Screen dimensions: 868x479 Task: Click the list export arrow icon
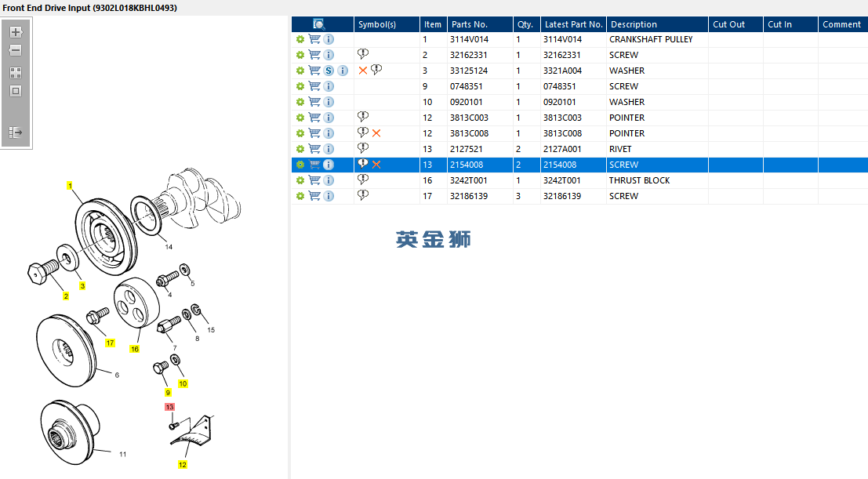pos(16,132)
